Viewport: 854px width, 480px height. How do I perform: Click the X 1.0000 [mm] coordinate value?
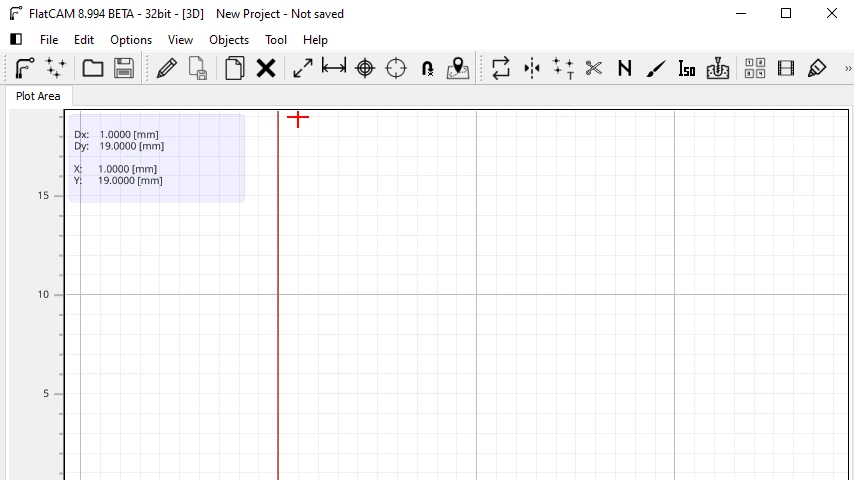pos(127,169)
